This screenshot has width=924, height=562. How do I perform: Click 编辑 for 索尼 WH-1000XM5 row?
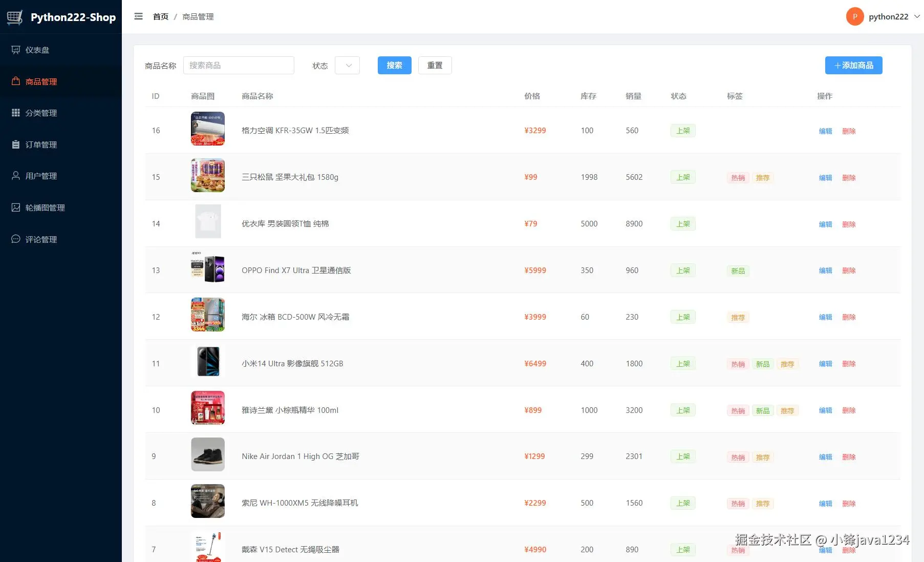pos(826,504)
